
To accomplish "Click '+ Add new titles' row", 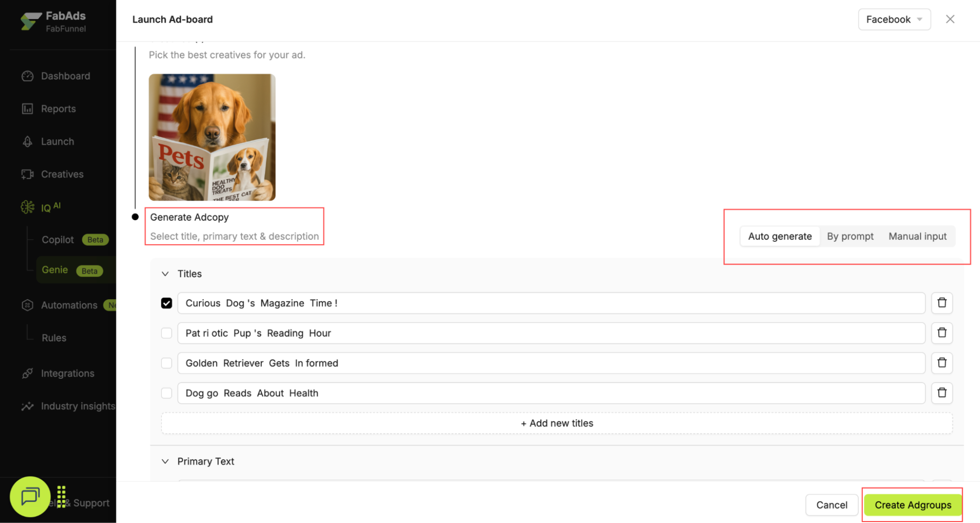I will point(556,423).
